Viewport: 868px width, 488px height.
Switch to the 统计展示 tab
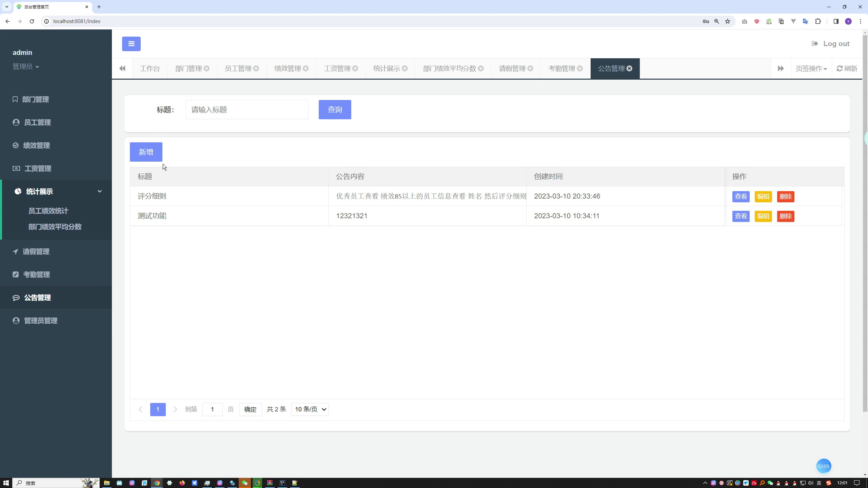387,68
